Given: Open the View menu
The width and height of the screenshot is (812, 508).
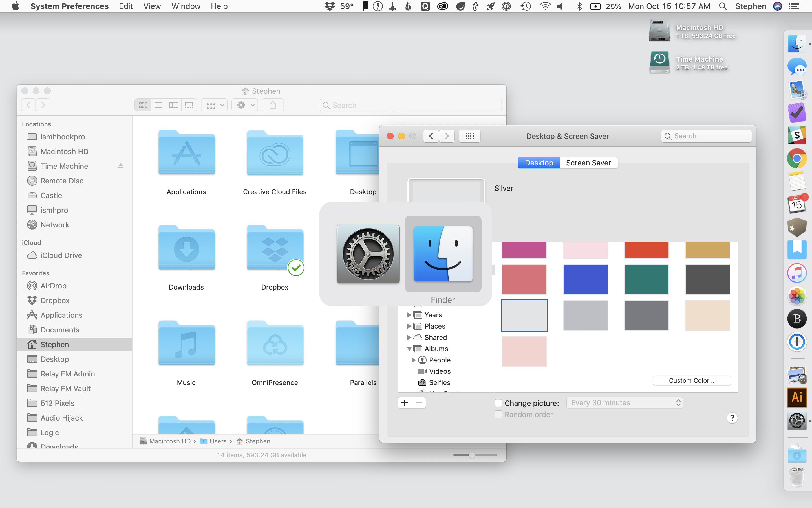Looking at the screenshot, I should tap(152, 6).
